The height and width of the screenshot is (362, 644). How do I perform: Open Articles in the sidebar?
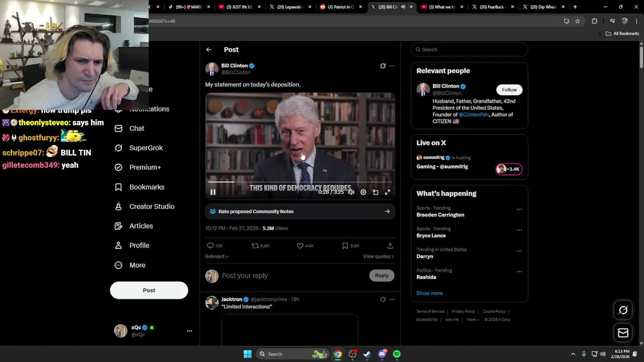click(134, 226)
